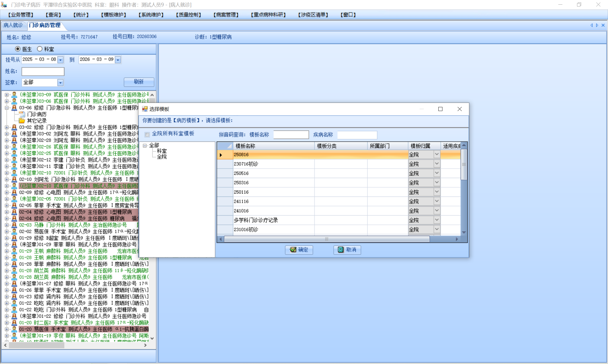The width and height of the screenshot is (608, 364).
Task: Collapse the 全部 tree node
Action: click(x=145, y=146)
